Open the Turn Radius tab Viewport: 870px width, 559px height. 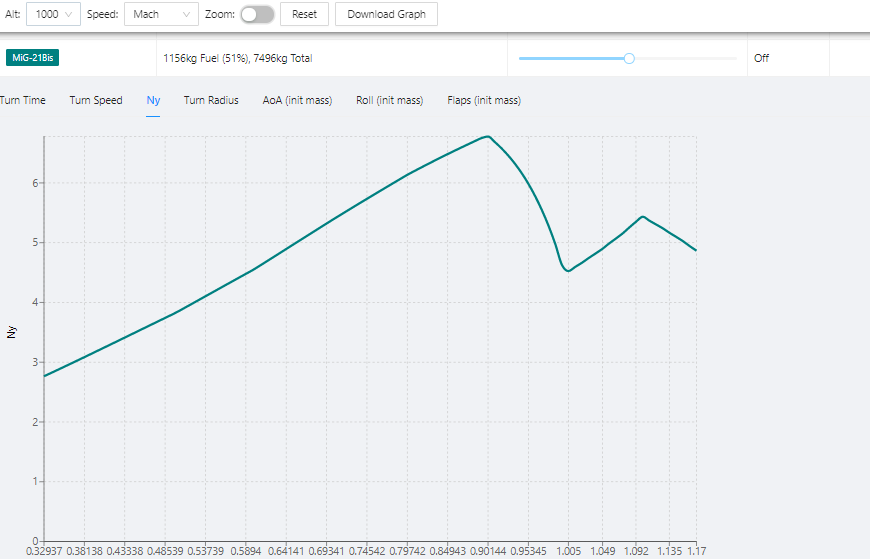[211, 100]
